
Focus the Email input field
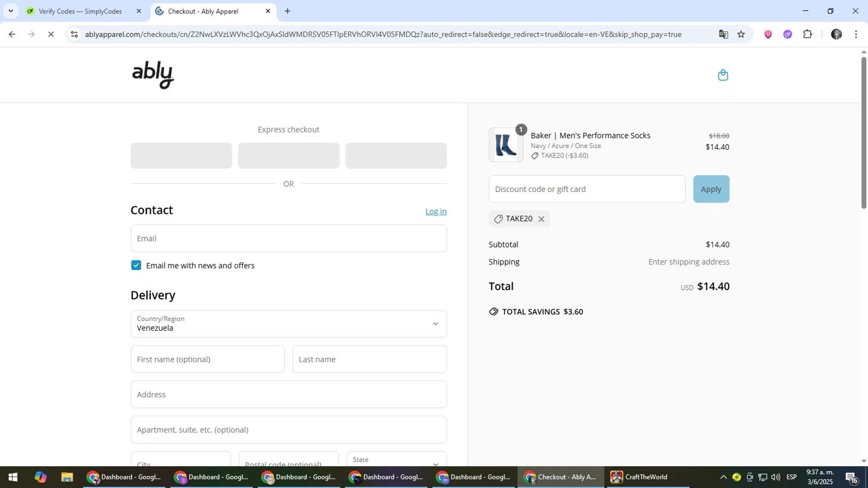coord(289,238)
